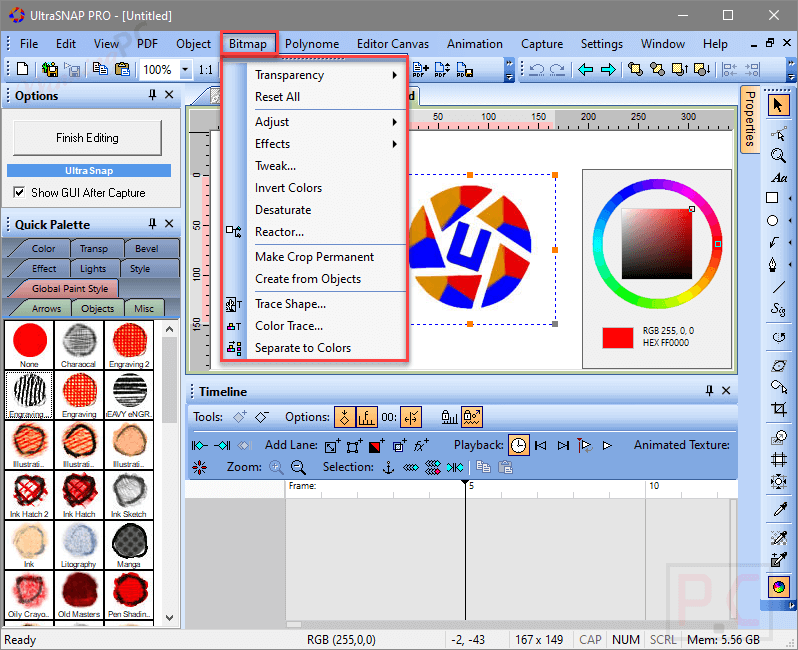The height and width of the screenshot is (650, 798).
Task: Open the Polynome menu
Action: pos(312,44)
